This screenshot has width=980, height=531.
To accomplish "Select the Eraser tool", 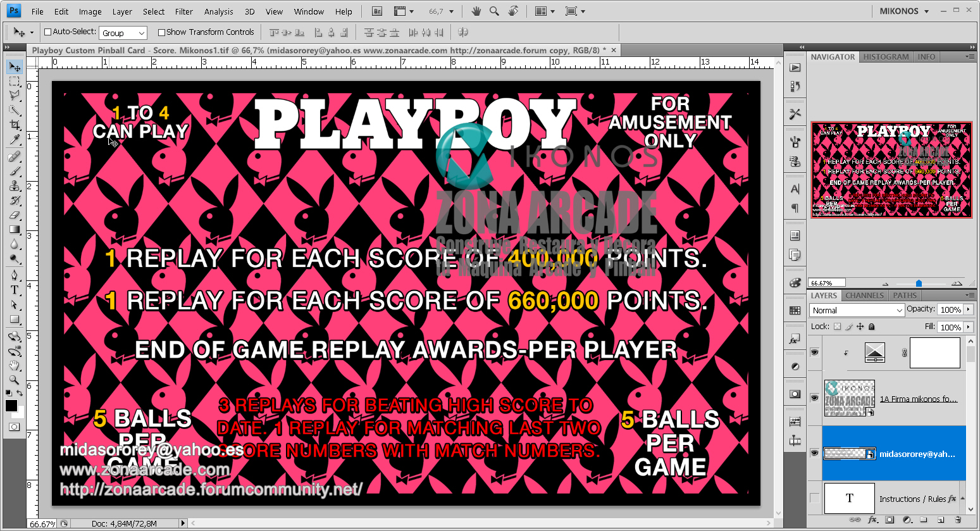I will coord(15,215).
